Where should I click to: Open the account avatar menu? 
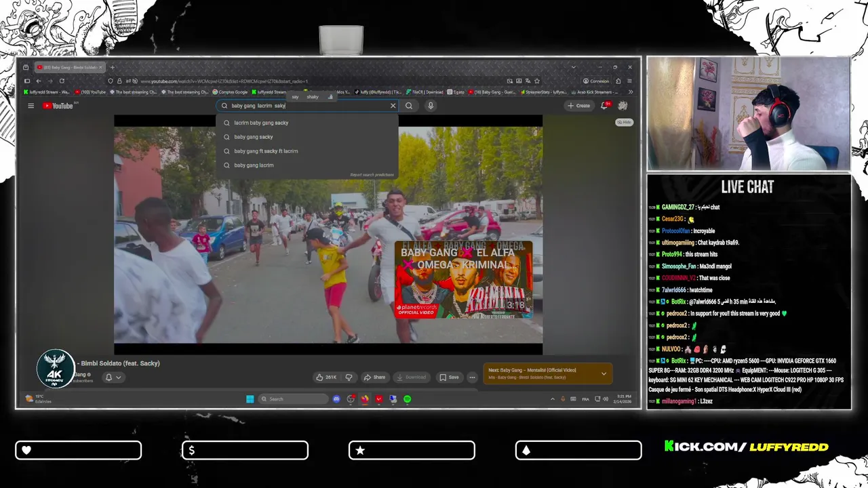623,106
